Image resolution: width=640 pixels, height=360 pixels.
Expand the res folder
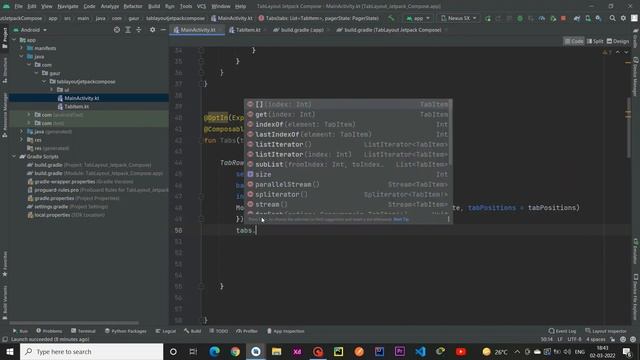coord(22,140)
